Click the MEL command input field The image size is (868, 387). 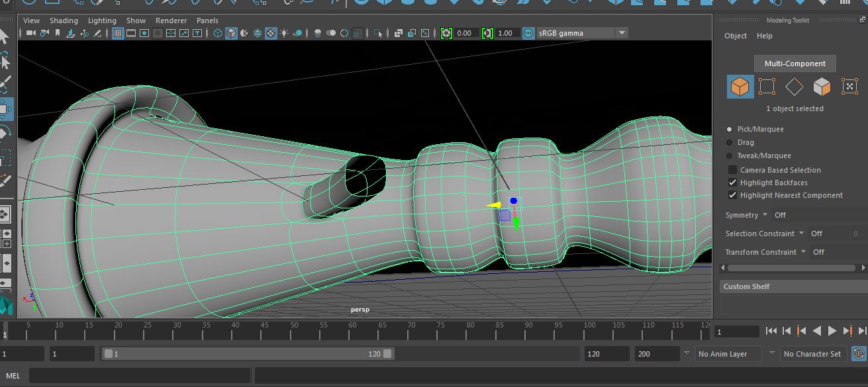(x=140, y=376)
